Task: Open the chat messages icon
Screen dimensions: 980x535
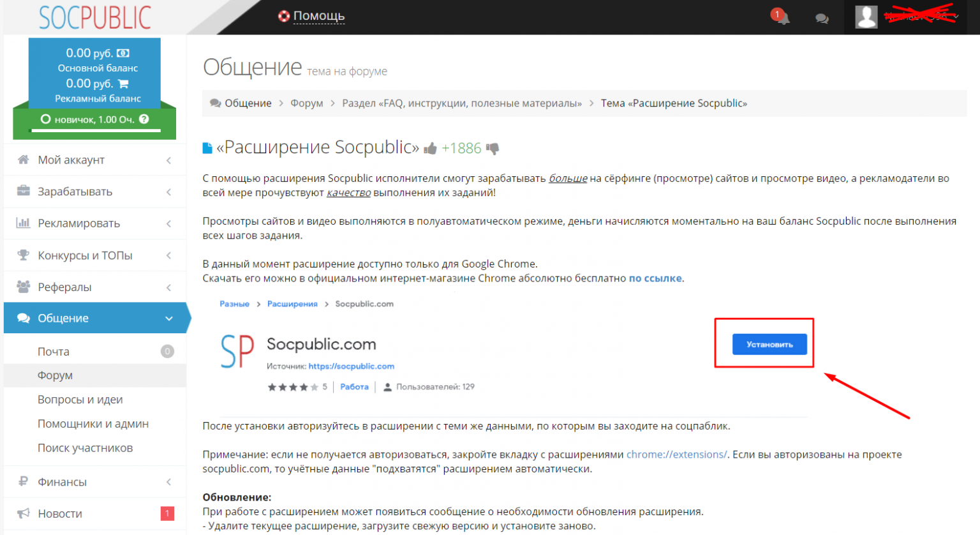Action: pyautogui.click(x=822, y=19)
